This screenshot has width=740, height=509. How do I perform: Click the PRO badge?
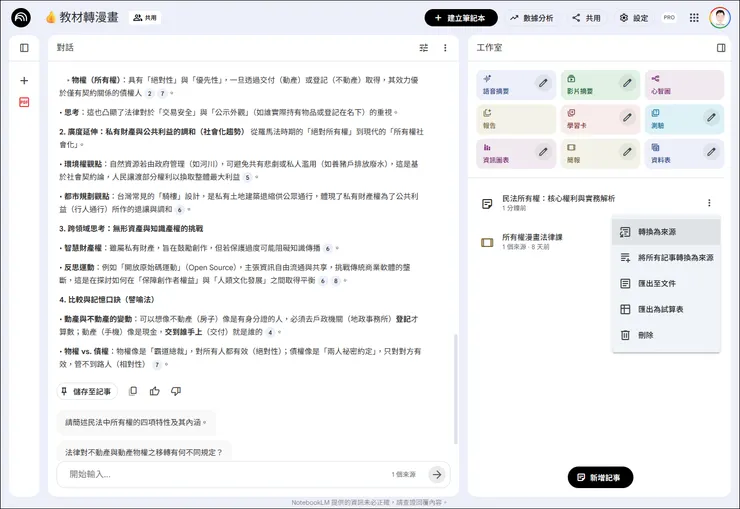[669, 17]
